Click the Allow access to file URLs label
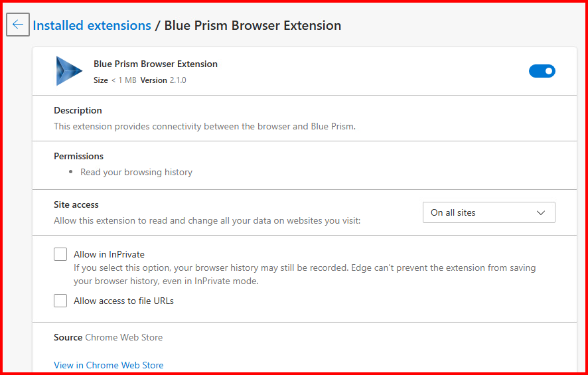The image size is (588, 375). [123, 301]
